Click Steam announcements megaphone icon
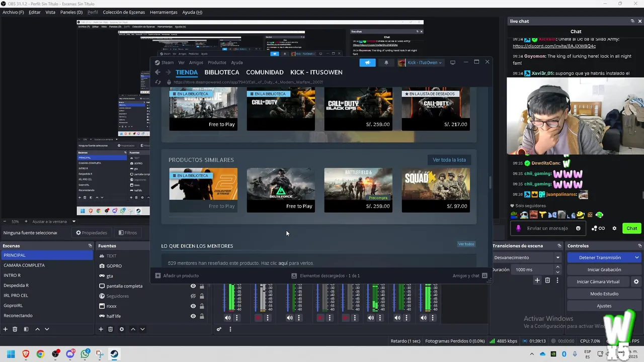644x362 pixels. pyautogui.click(x=367, y=62)
